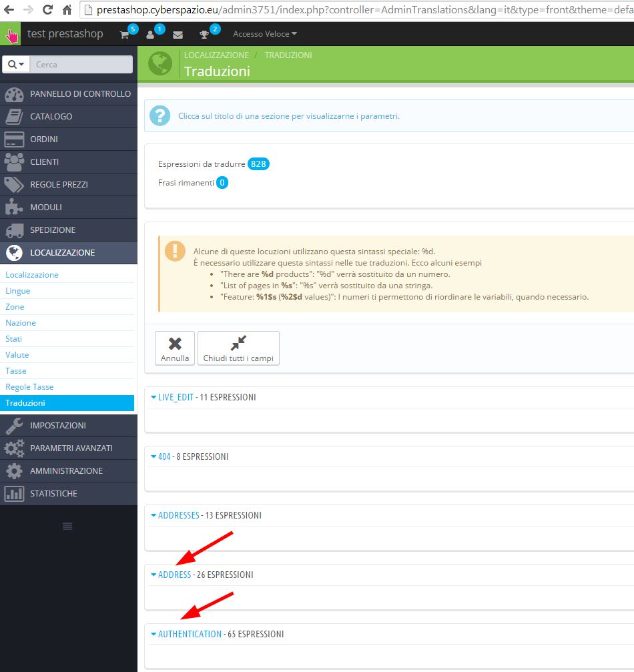Expand the LIVE_EDIT section
634x672 pixels.
pos(176,397)
